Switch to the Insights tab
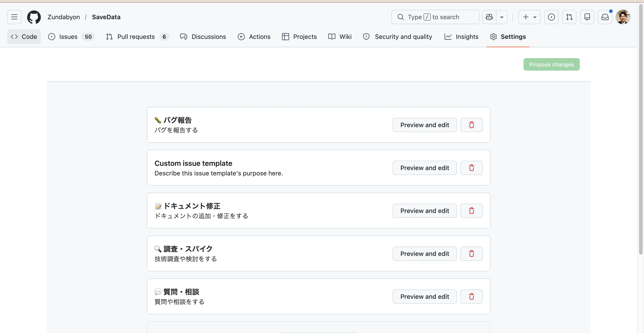Viewport: 644px width, 333px height. pos(462,36)
